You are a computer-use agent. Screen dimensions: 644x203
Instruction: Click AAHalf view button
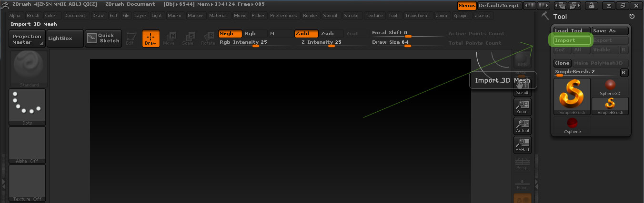pos(522,145)
